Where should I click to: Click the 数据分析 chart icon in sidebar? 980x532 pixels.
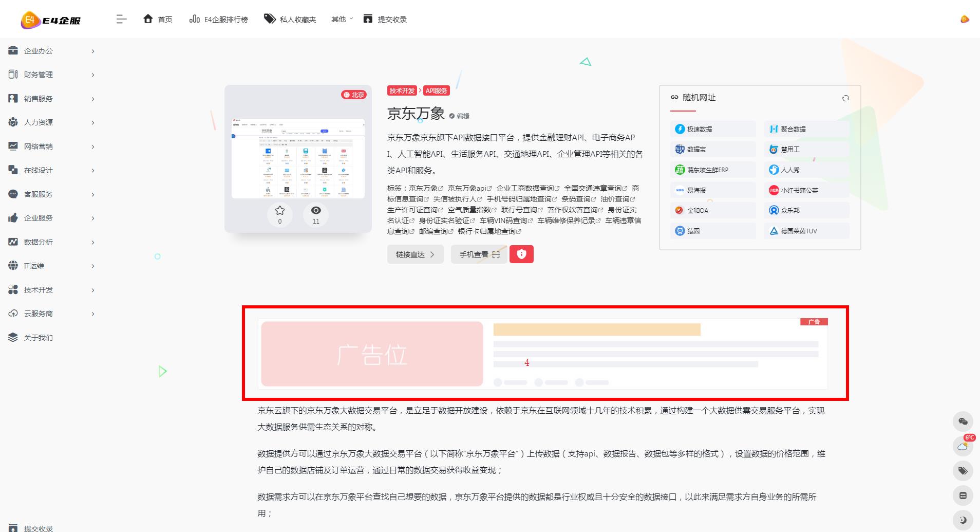click(x=13, y=242)
